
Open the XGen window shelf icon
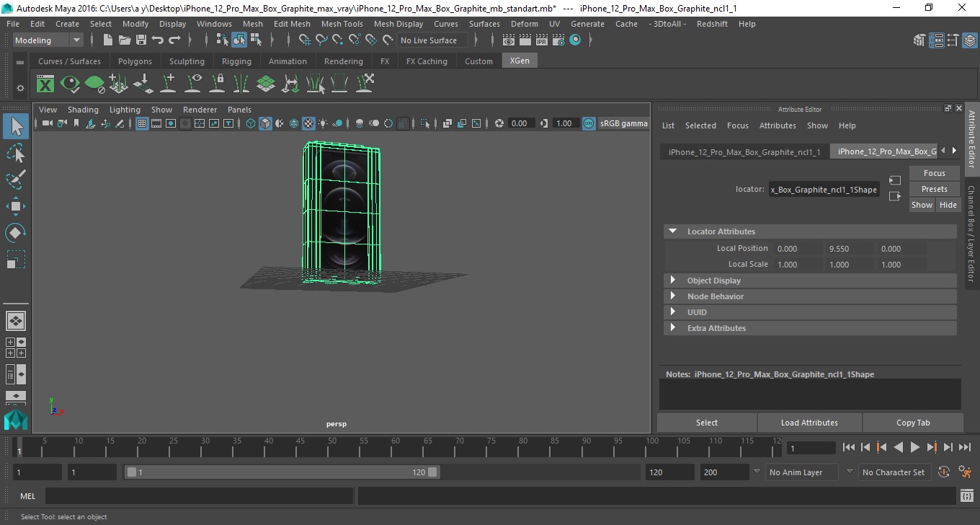[45, 84]
